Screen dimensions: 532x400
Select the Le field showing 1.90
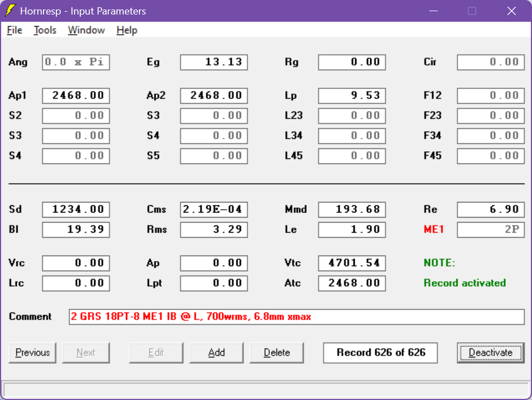(352, 229)
